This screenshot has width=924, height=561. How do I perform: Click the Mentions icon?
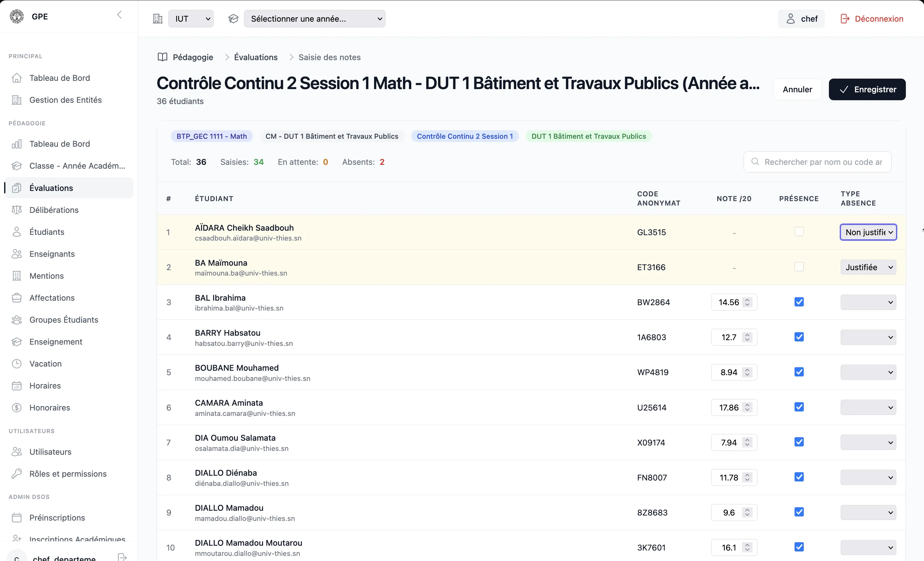17,276
